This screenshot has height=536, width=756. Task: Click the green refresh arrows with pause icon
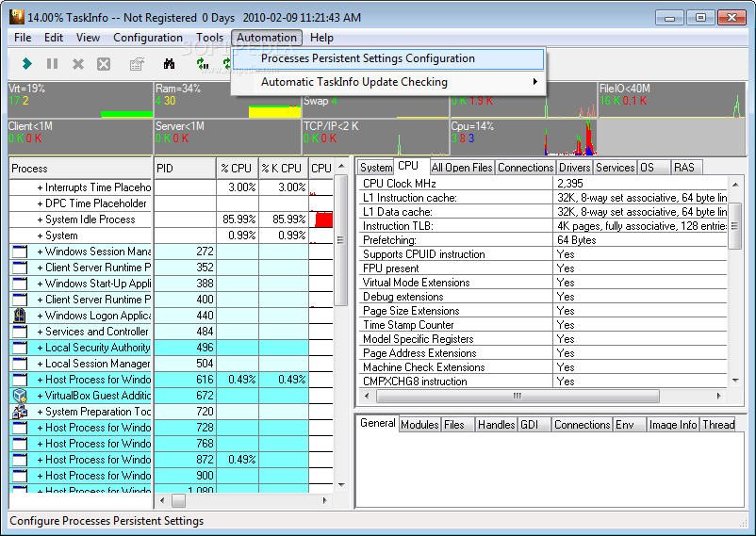[x=203, y=64]
